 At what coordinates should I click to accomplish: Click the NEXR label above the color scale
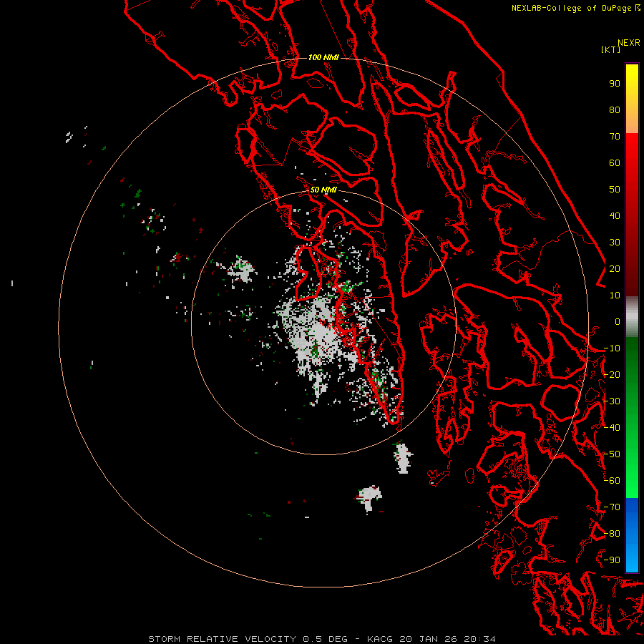[x=629, y=43]
